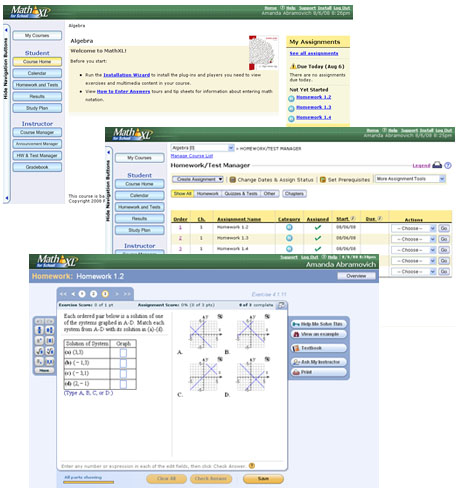
Task: Open Create Assignment dropdown
Action: pos(198,179)
